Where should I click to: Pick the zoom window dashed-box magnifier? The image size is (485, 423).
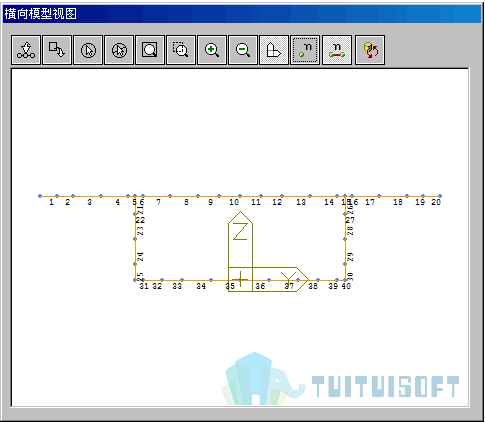(x=181, y=50)
